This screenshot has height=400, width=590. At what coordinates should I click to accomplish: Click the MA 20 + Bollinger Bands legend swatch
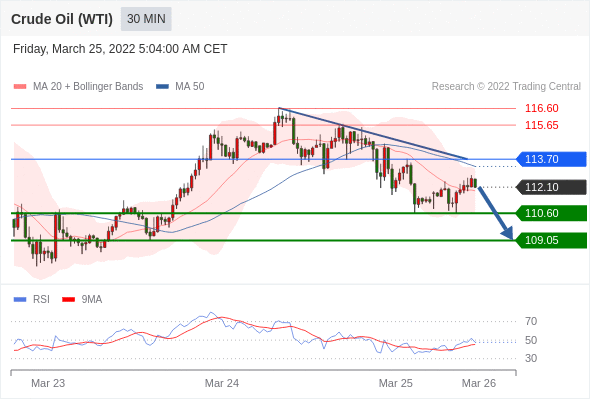click(x=20, y=87)
